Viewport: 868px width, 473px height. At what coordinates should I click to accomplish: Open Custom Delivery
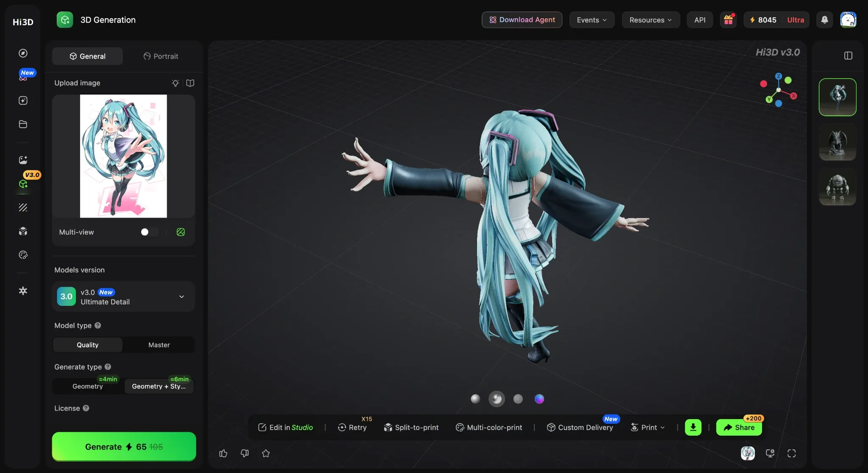click(580, 427)
